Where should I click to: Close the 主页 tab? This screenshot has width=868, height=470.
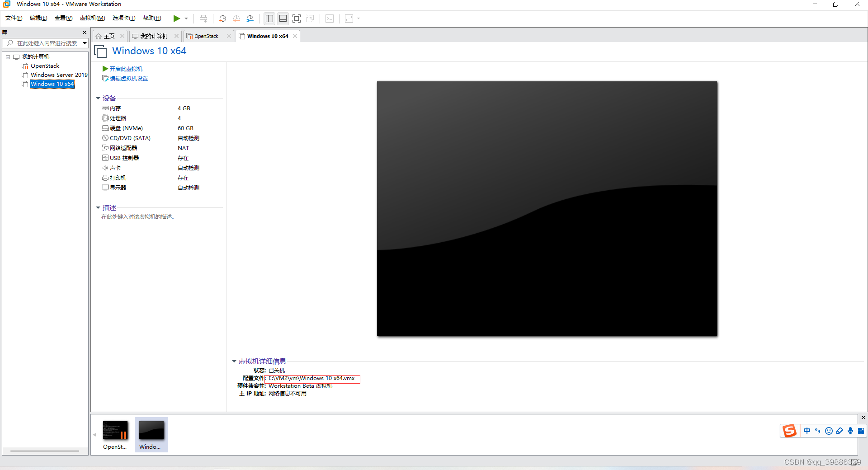[122, 36]
